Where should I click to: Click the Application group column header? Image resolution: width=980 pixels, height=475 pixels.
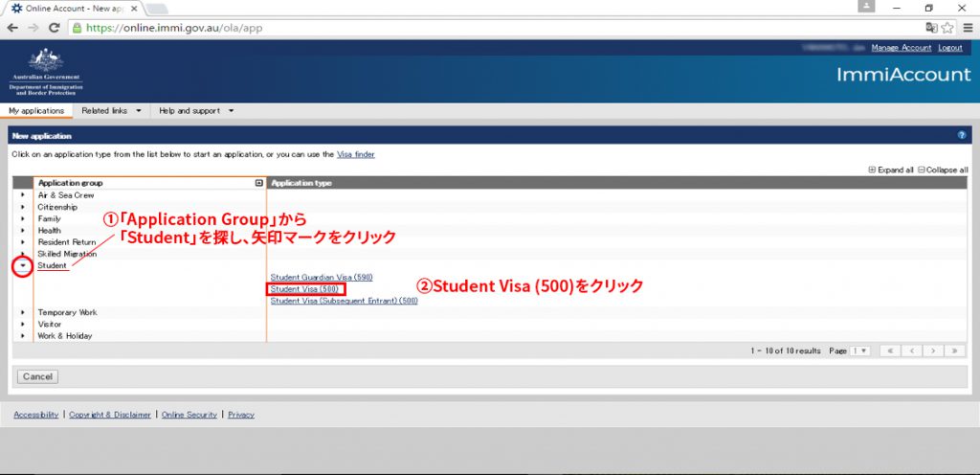pos(149,183)
